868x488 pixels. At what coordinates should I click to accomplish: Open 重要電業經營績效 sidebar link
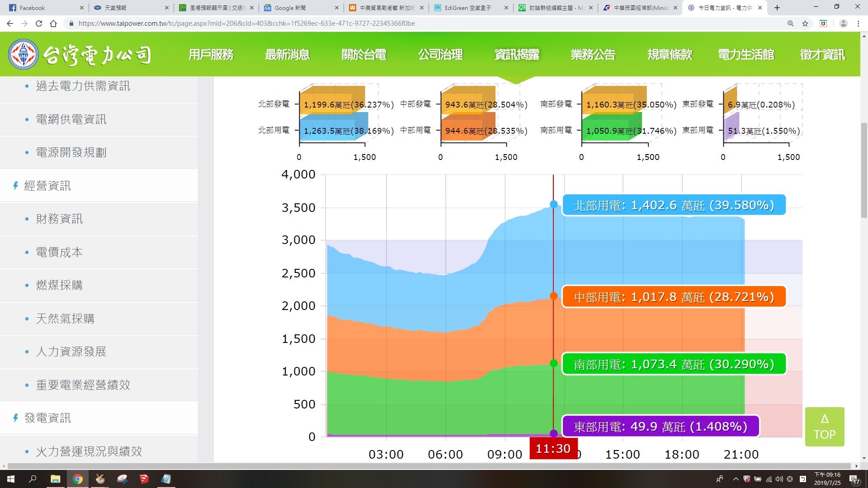pos(83,385)
